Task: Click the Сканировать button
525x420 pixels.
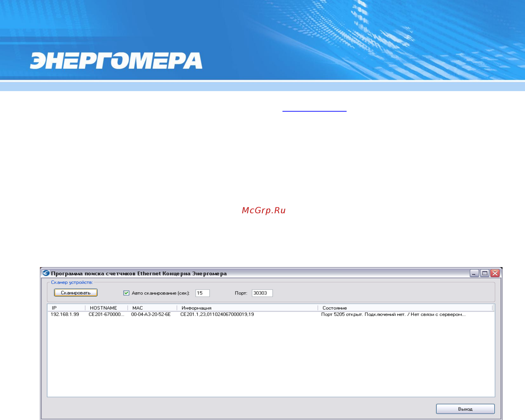Action: [x=75, y=292]
